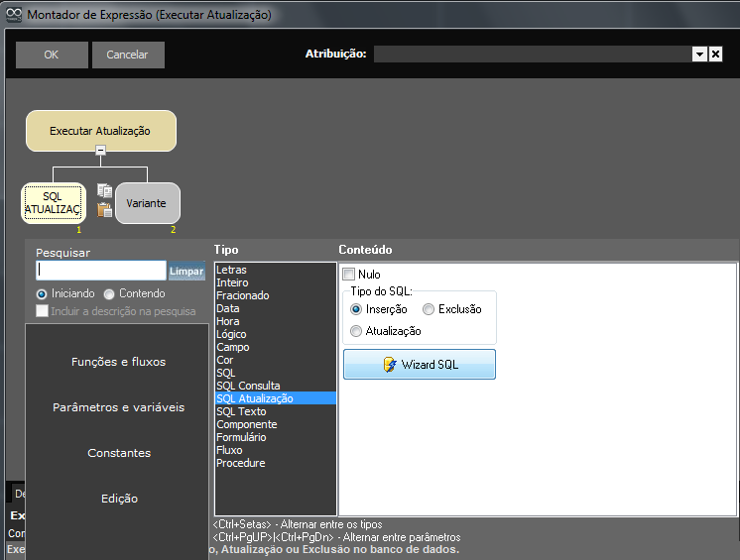Open the Edição section
Viewport: 740px width, 560px height.
point(119,499)
